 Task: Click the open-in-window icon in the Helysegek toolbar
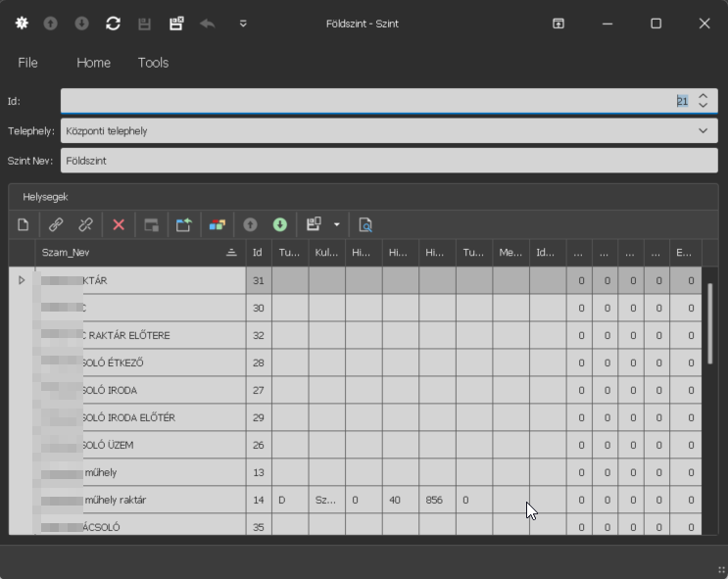click(x=151, y=224)
